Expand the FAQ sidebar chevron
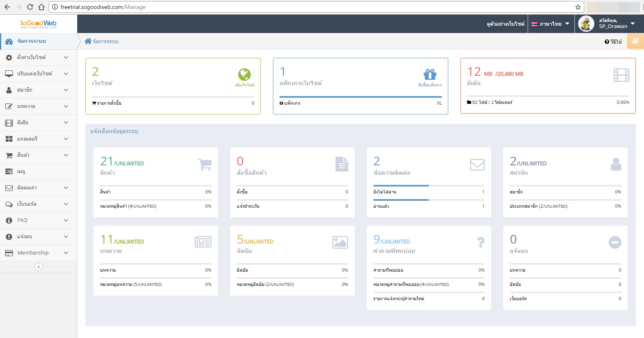 [x=66, y=220]
